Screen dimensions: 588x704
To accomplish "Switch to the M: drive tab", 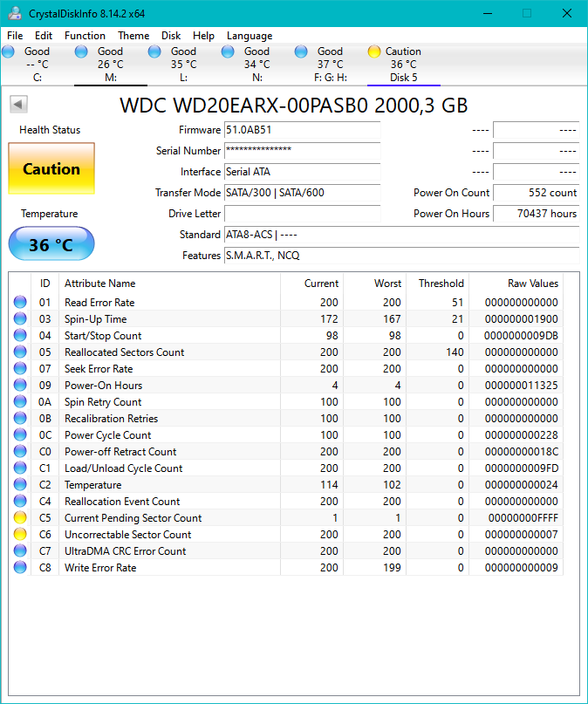I will click(x=110, y=64).
